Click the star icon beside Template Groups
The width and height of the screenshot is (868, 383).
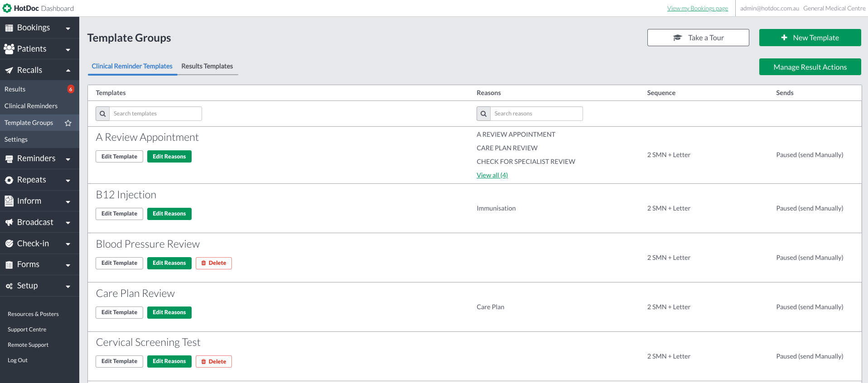(x=68, y=123)
